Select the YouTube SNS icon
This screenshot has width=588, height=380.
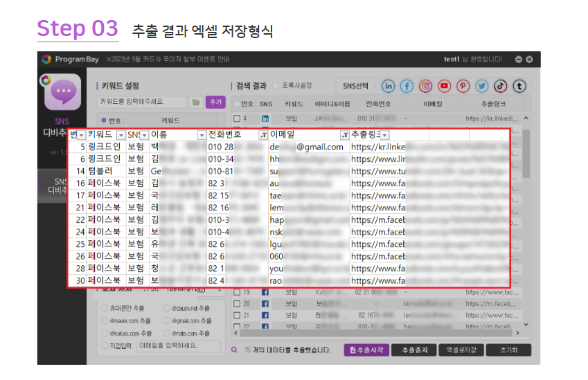pos(445,86)
